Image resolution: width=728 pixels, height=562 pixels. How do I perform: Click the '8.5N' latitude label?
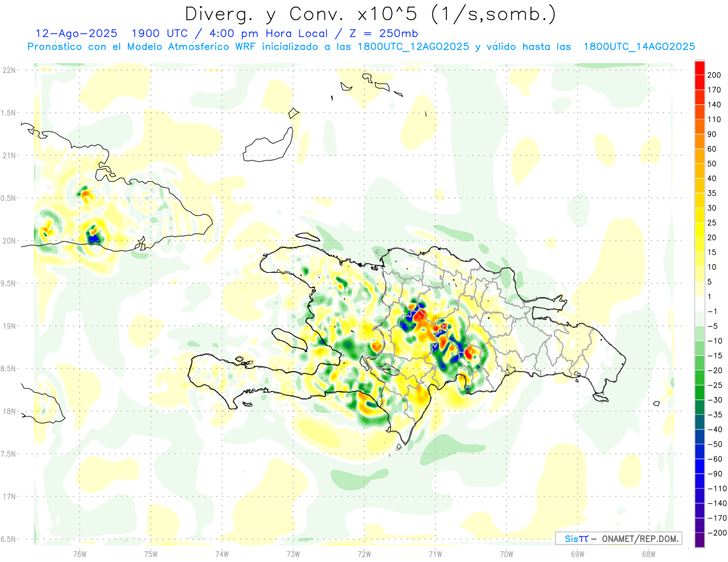click(x=8, y=369)
